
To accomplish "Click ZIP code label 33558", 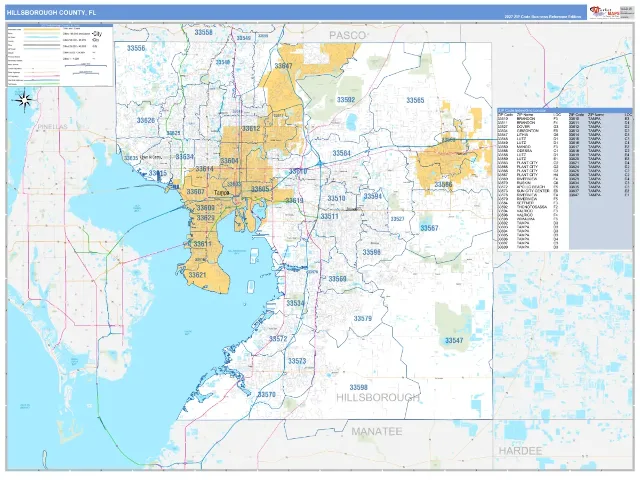I will [x=203, y=32].
